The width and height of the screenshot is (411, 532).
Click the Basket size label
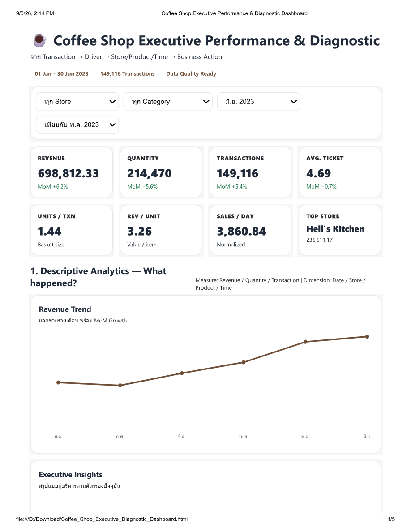[51, 245]
